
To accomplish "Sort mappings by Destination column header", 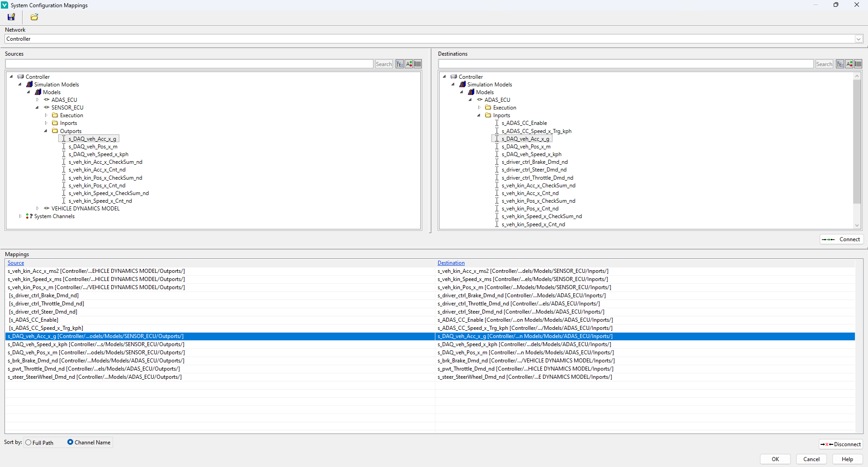I will 451,263.
